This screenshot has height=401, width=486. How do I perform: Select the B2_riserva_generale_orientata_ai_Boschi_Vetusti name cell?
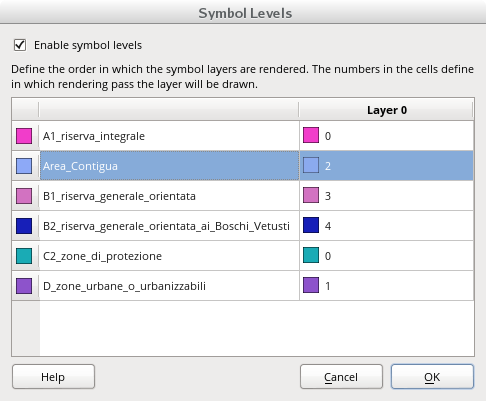pyautogui.click(x=169, y=226)
